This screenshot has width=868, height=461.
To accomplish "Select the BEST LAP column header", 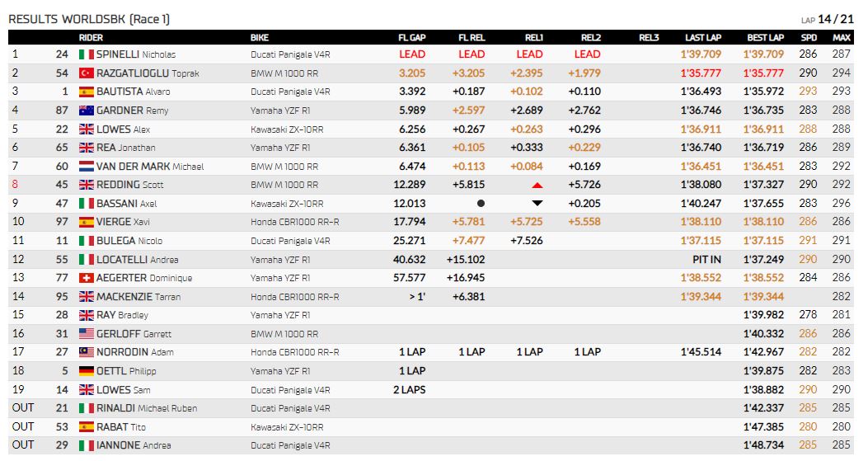I will (x=765, y=38).
